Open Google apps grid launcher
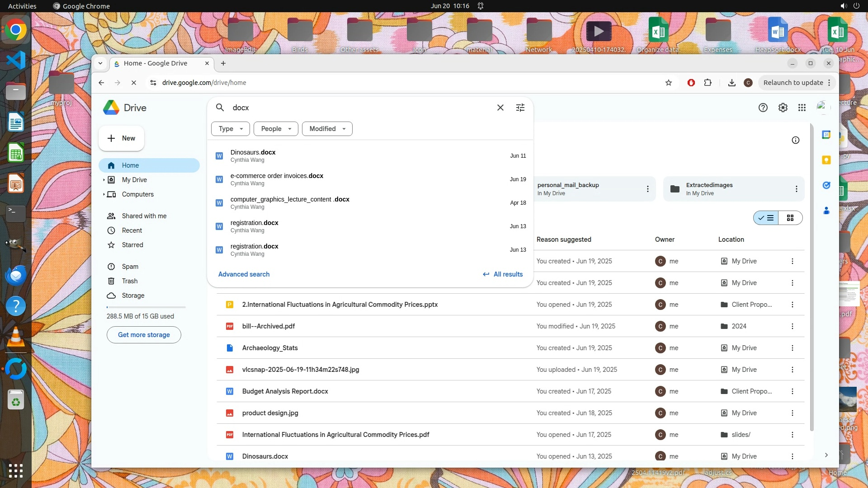Viewport: 868px width, 488px height. coord(802,108)
